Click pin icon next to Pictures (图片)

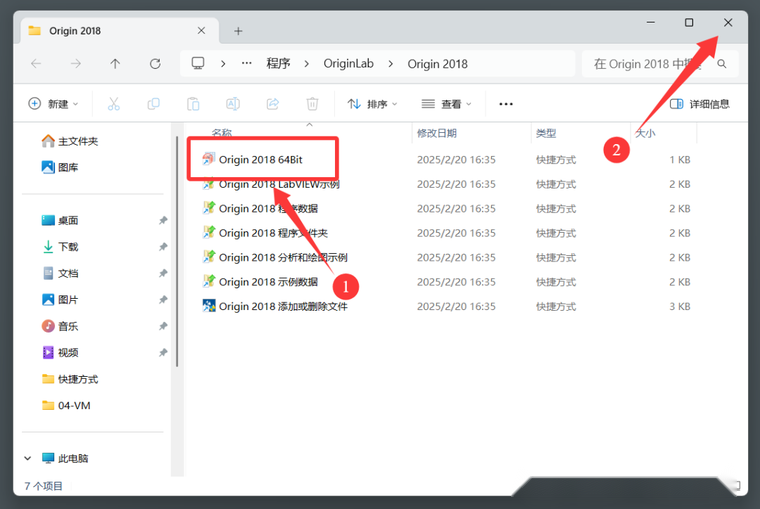[163, 300]
